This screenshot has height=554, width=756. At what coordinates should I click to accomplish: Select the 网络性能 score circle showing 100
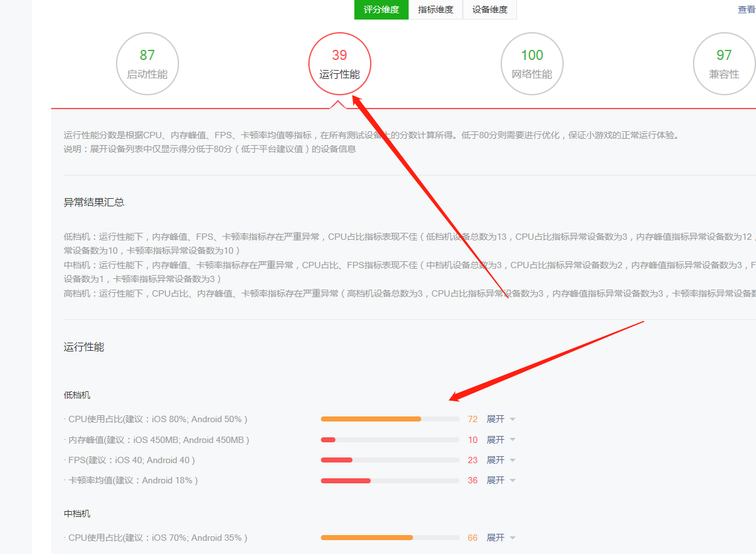532,64
